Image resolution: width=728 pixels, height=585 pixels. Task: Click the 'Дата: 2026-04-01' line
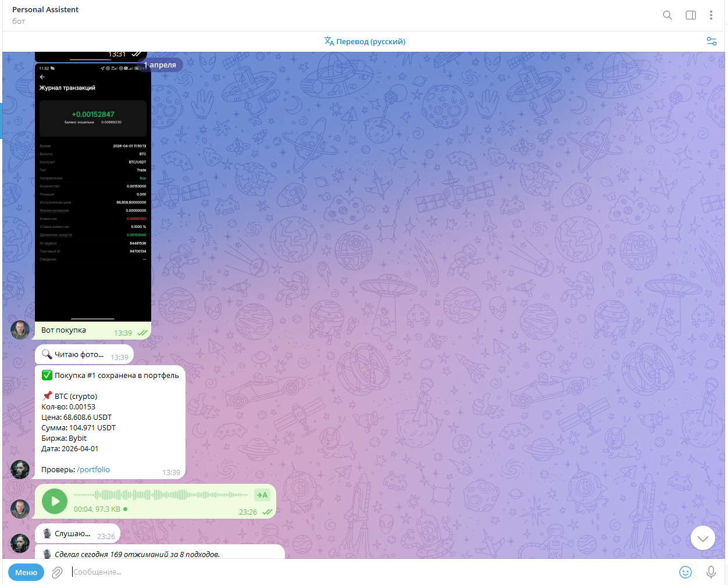pos(70,448)
